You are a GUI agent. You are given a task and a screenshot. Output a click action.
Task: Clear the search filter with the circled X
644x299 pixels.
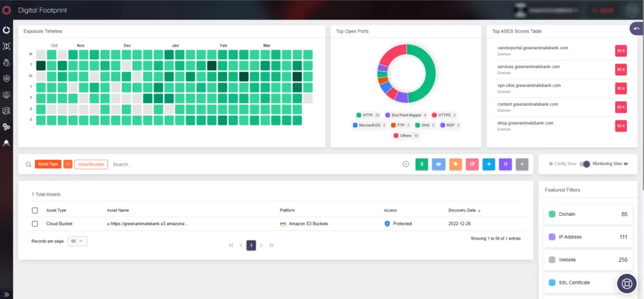pos(406,164)
